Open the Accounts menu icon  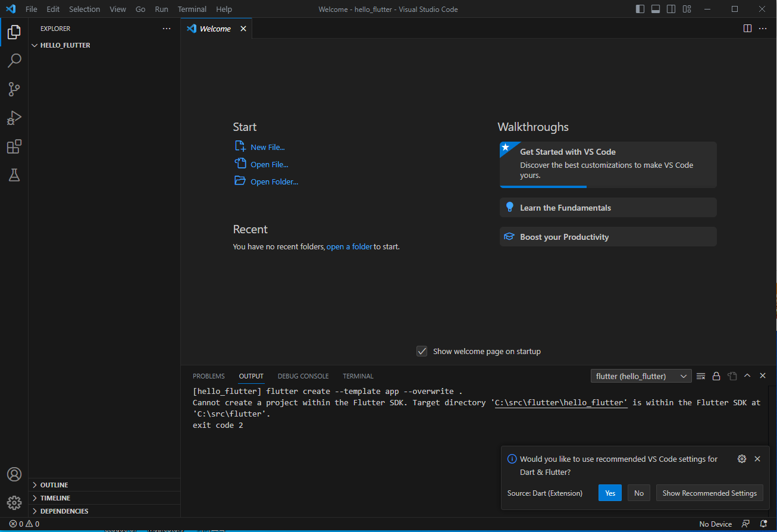[x=14, y=474]
